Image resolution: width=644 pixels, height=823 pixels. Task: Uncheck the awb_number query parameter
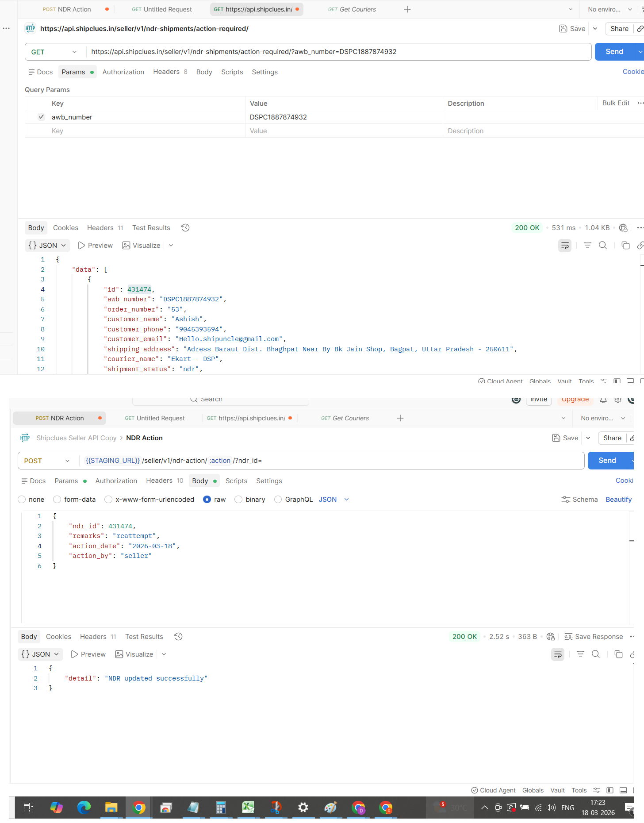coord(41,117)
